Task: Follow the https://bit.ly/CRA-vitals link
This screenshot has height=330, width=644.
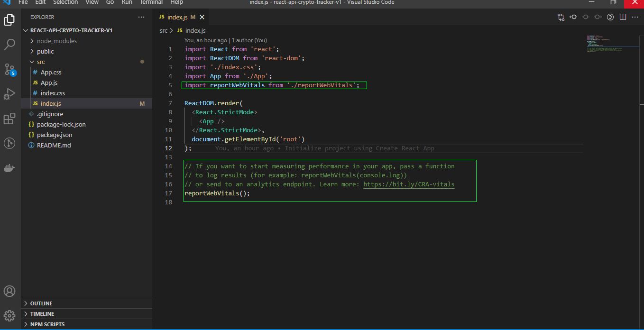Action: click(x=409, y=184)
